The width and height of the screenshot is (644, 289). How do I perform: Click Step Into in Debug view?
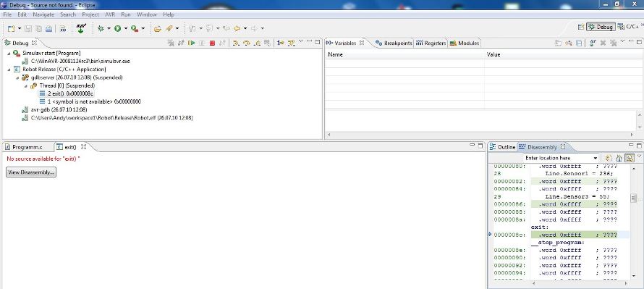pyautogui.click(x=236, y=43)
